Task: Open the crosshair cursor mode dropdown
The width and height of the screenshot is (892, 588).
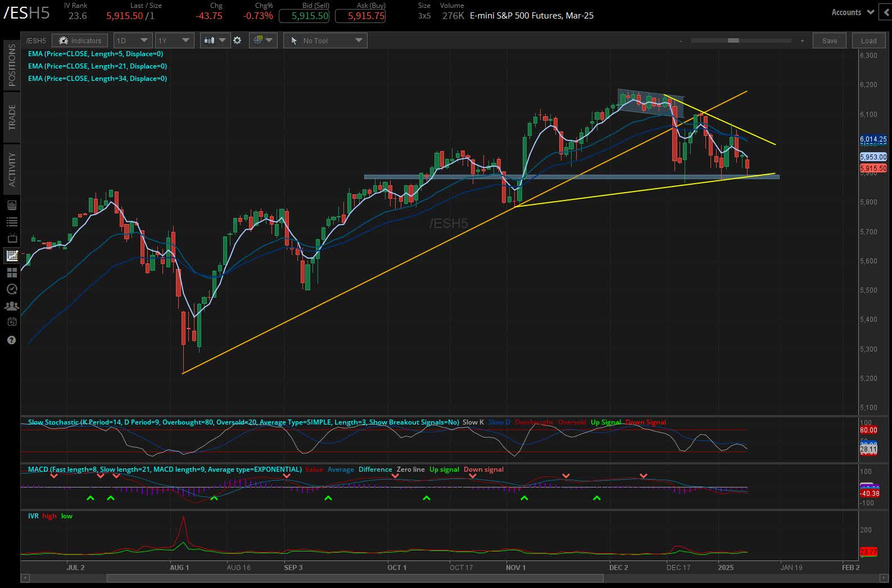Action: point(262,40)
